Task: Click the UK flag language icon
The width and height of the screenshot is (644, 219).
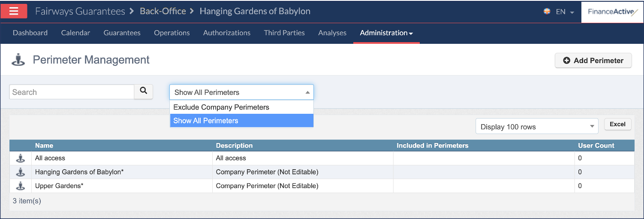Action: tap(547, 12)
